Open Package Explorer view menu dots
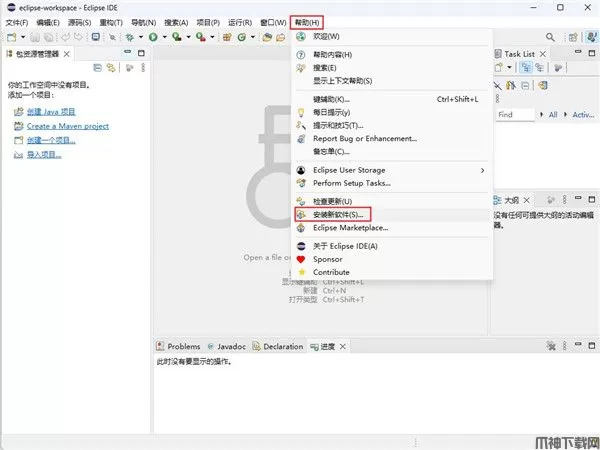Image resolution: width=600 pixels, height=450 pixels. pyautogui.click(x=143, y=68)
